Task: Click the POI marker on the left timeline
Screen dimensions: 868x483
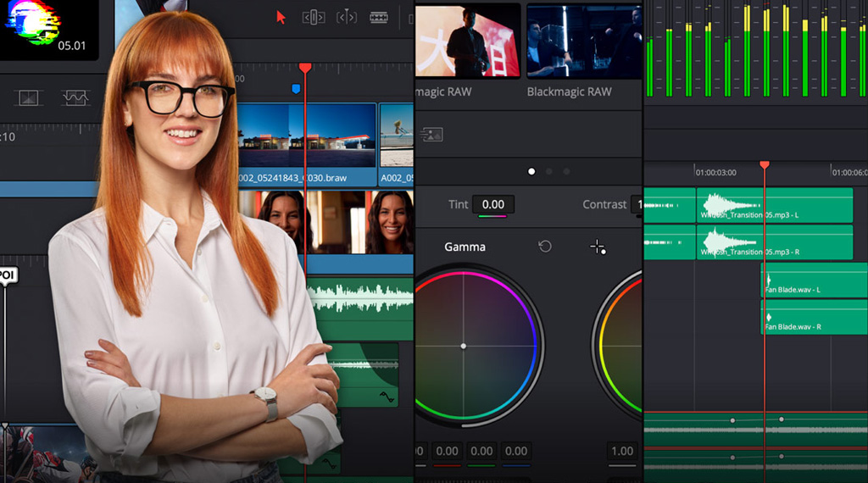Action: click(8, 275)
